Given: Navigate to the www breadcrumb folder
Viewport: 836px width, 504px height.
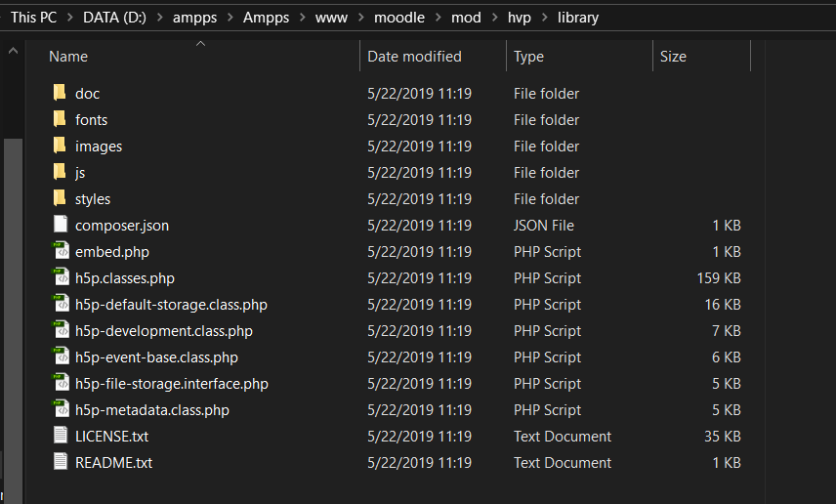Looking at the screenshot, I should (x=331, y=18).
